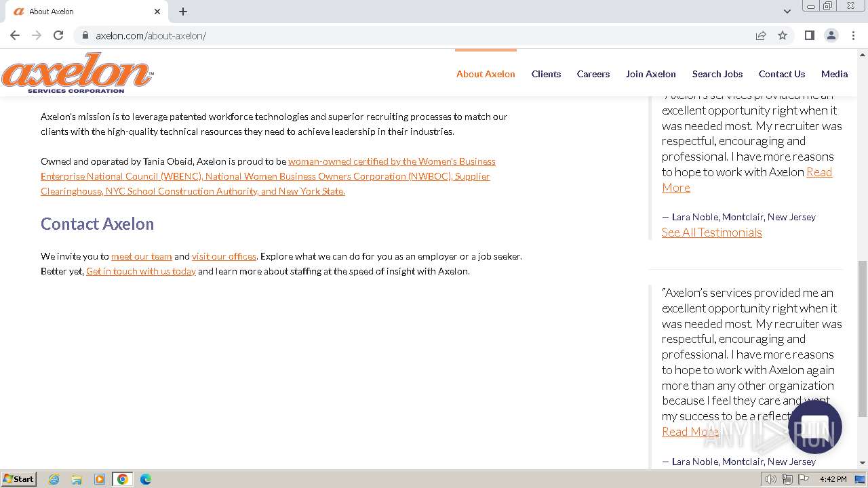Open the chat widget bubble

pos(815,426)
